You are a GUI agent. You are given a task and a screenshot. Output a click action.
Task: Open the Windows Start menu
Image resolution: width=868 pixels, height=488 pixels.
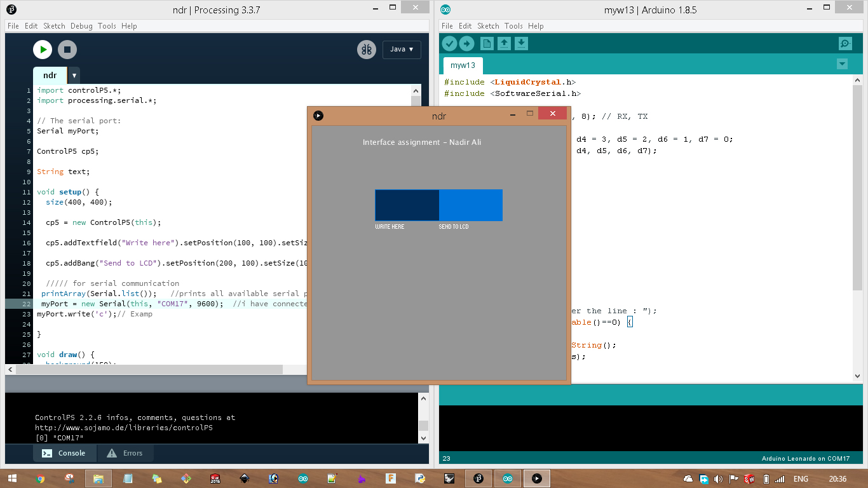pos(11,478)
